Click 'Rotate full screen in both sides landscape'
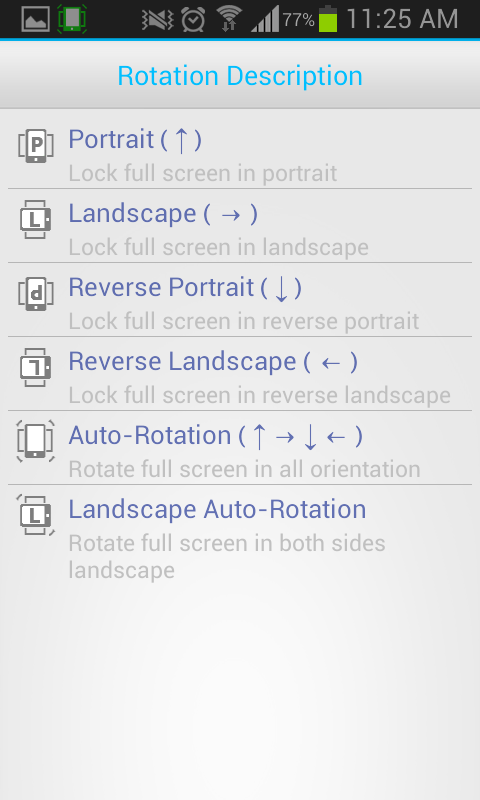 (x=227, y=557)
